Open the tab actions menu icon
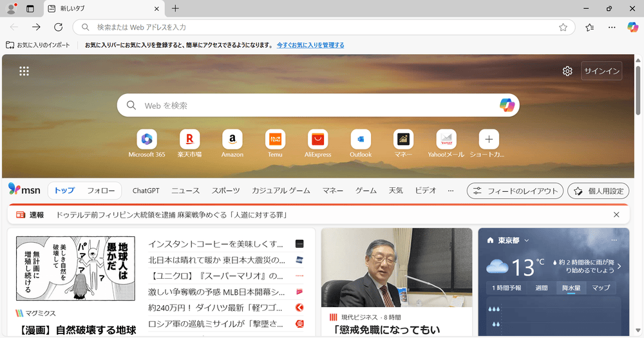The image size is (644, 338). [x=30, y=8]
